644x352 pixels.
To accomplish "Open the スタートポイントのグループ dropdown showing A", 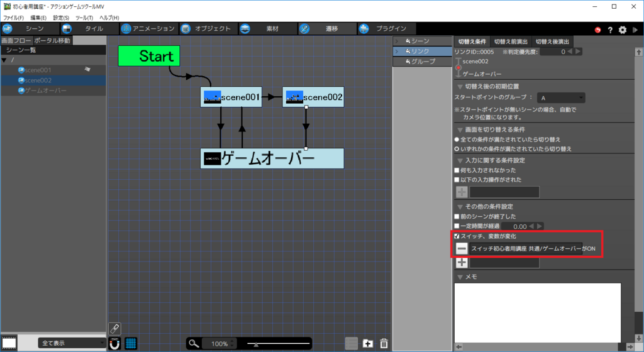I will tap(561, 98).
